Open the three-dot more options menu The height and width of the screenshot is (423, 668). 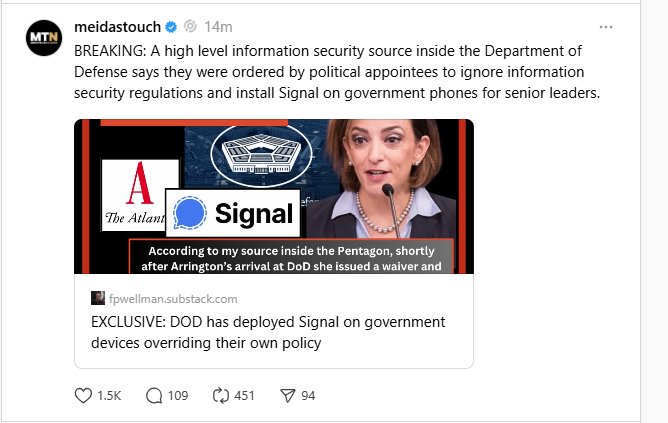pos(606,27)
